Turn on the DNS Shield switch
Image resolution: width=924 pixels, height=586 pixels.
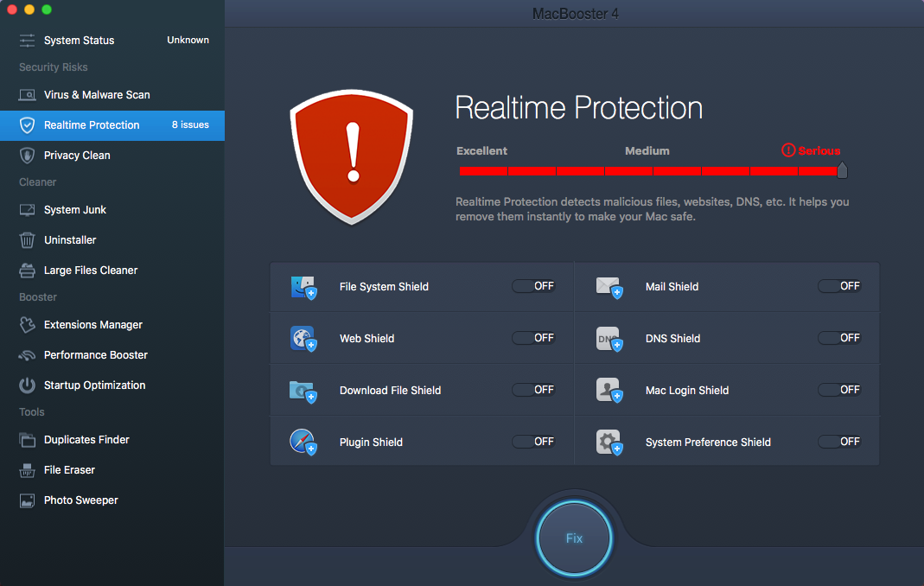pos(839,338)
